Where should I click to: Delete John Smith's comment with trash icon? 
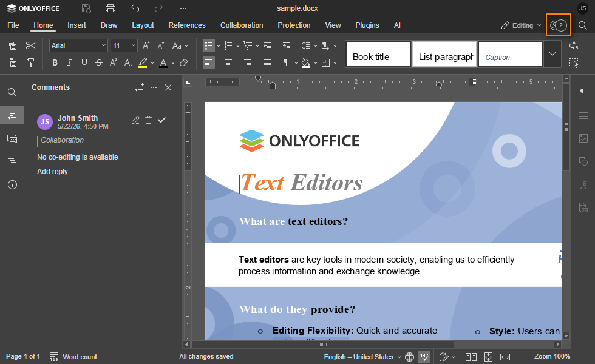(x=148, y=120)
